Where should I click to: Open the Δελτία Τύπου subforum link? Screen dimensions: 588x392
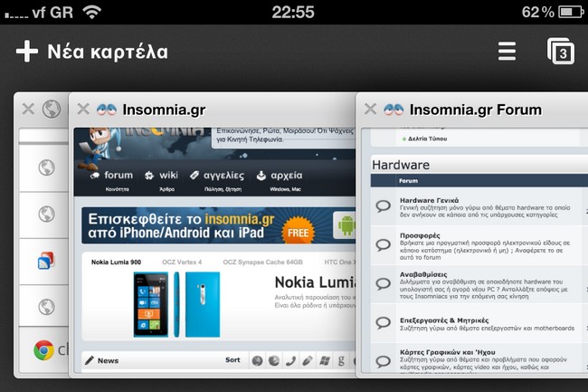(427, 139)
